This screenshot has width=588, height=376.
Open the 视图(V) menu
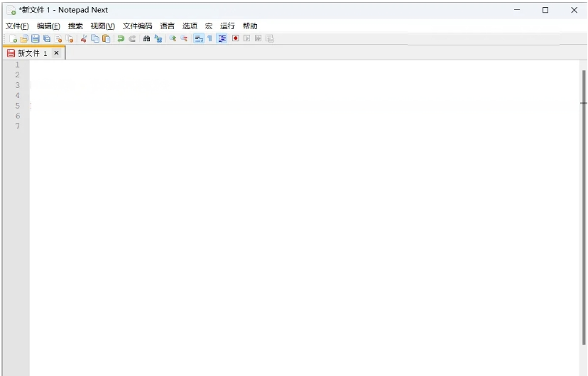point(103,26)
